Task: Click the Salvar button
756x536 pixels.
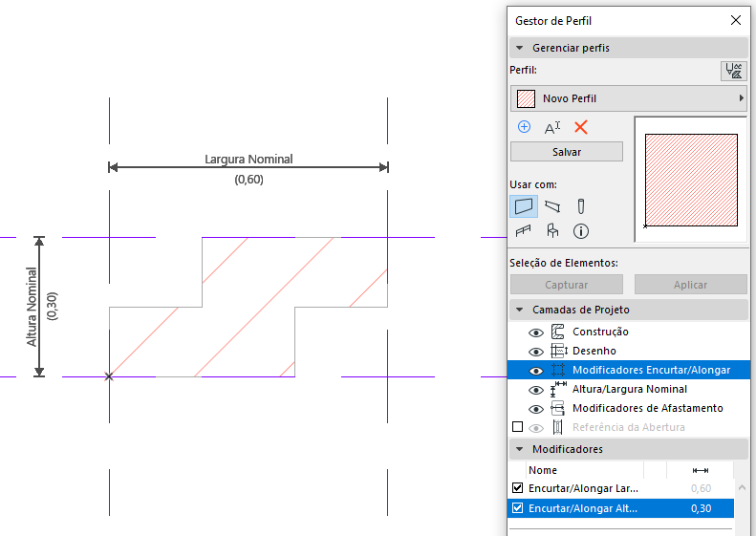Action: coord(567,152)
